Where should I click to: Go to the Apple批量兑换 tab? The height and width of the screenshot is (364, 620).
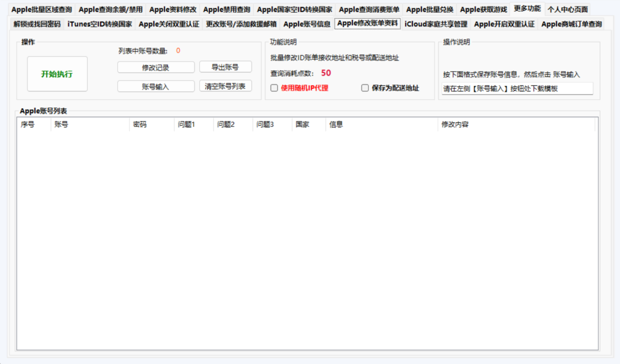pos(429,10)
